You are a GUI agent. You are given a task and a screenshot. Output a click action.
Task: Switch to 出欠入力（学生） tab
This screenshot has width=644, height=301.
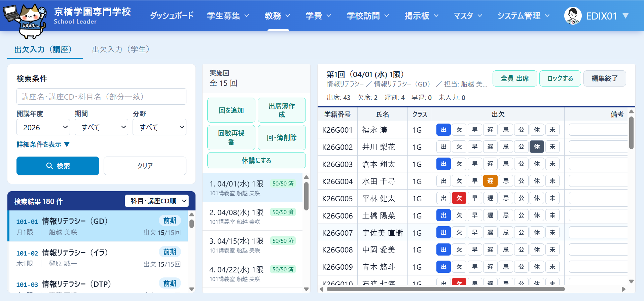(120, 49)
